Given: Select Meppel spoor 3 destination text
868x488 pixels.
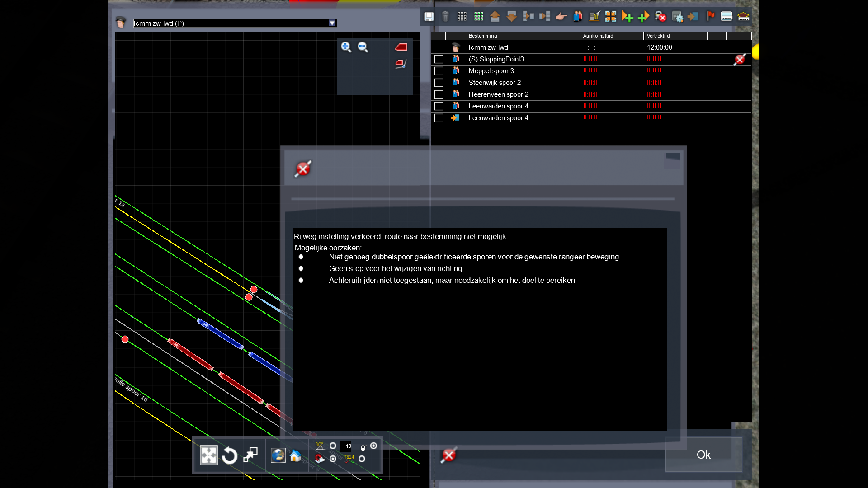Looking at the screenshot, I should (x=491, y=71).
